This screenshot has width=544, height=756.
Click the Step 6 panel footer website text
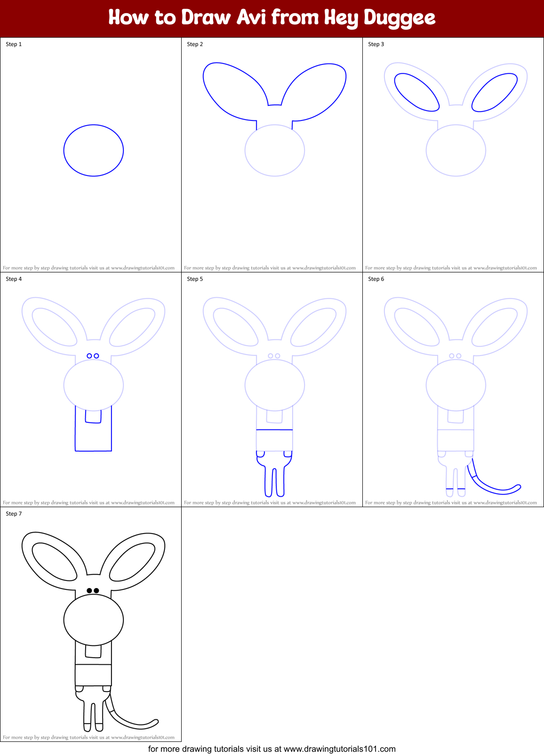click(451, 502)
